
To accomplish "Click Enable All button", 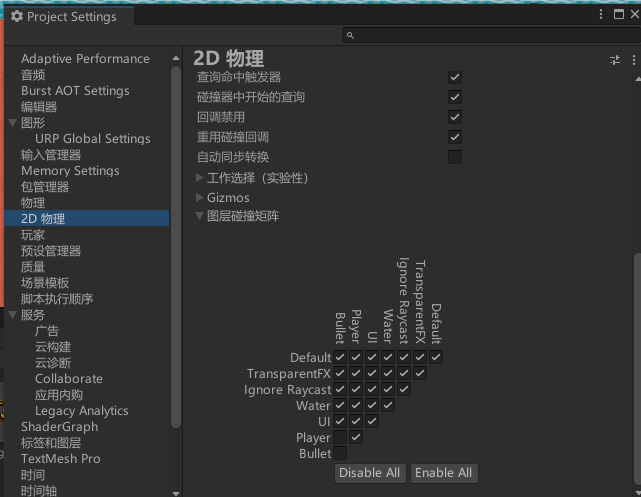I will point(444,473).
